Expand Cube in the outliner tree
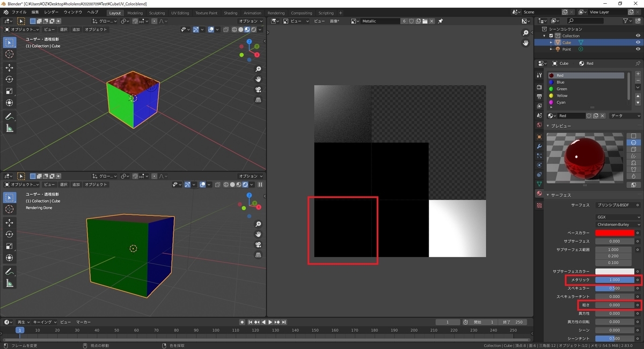The height and width of the screenshot is (349, 644). 551,42
